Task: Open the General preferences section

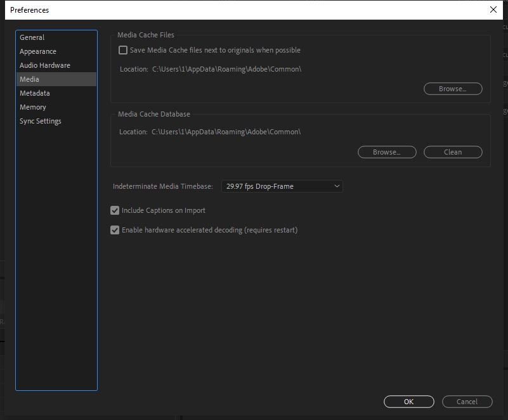Action: [32, 37]
